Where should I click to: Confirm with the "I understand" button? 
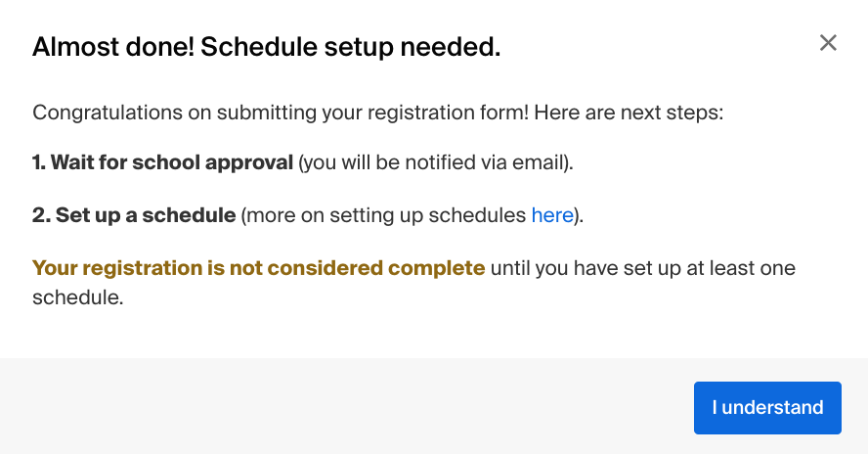coord(767,407)
